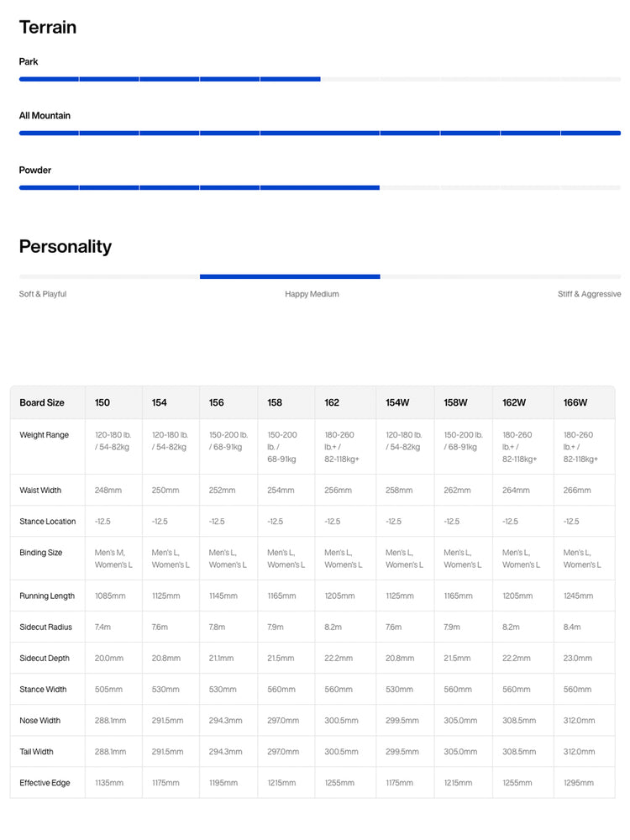Select the Stiff & Aggressive label
The width and height of the screenshot is (630, 840).
pos(590,293)
